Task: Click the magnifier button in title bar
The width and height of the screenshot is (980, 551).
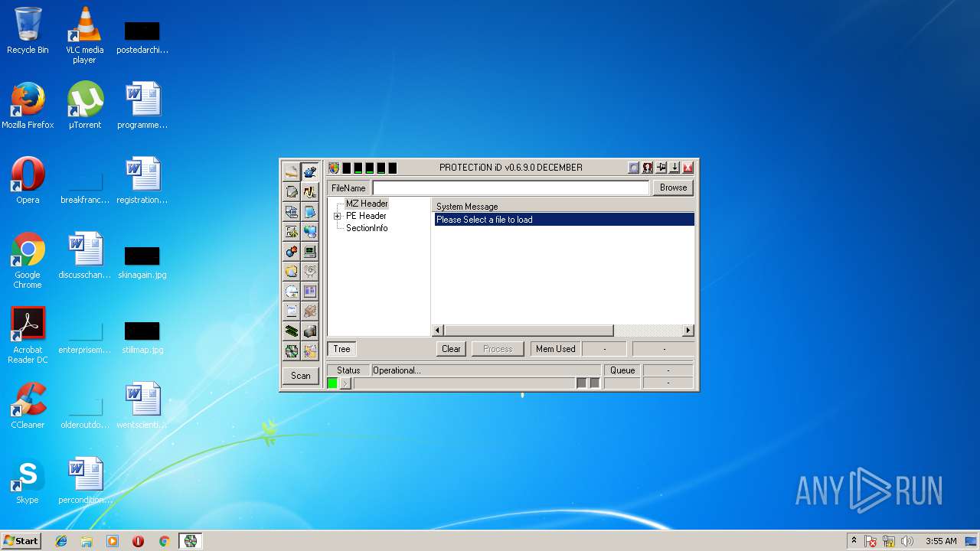Action: tap(634, 168)
